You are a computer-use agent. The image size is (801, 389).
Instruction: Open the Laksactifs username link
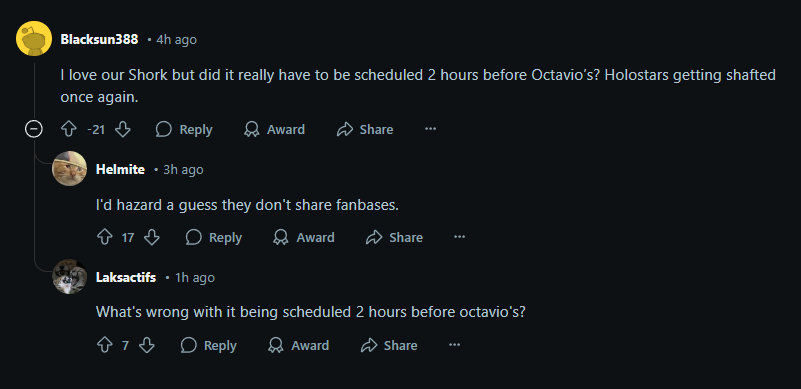pyautogui.click(x=126, y=278)
